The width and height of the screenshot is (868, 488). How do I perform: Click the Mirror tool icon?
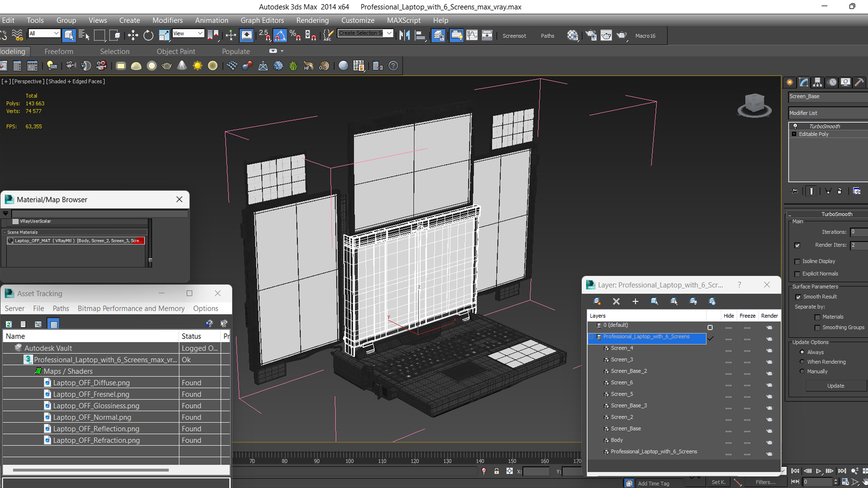405,35
